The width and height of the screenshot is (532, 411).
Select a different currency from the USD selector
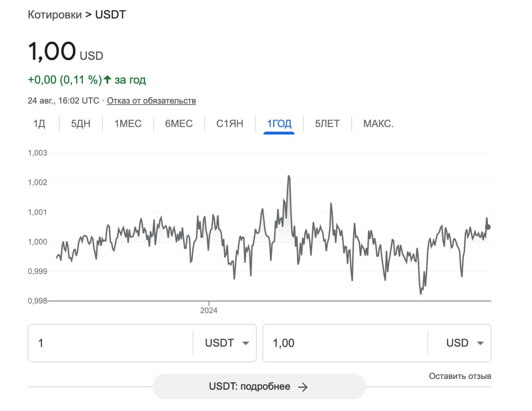pos(464,343)
